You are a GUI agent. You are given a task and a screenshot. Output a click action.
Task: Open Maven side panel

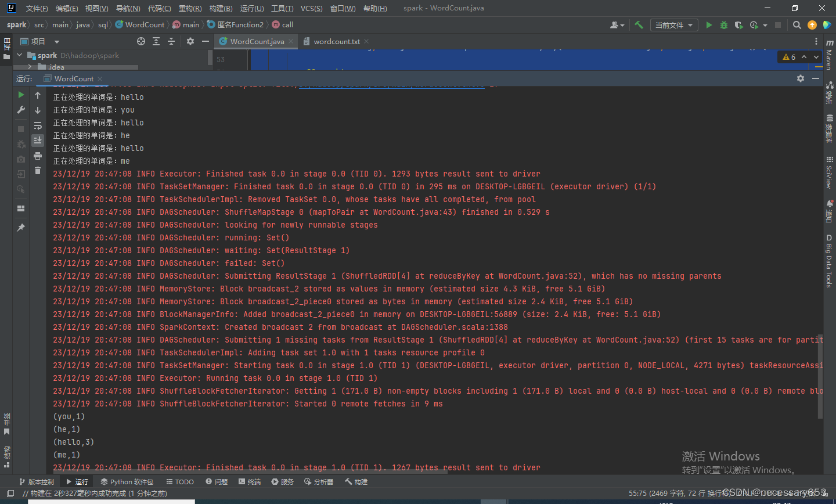coord(829,56)
